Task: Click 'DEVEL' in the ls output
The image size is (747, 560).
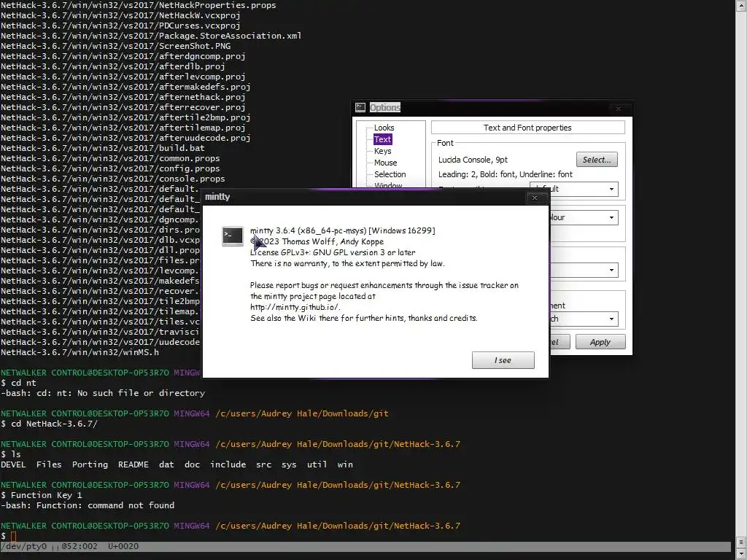Action: coord(13,464)
